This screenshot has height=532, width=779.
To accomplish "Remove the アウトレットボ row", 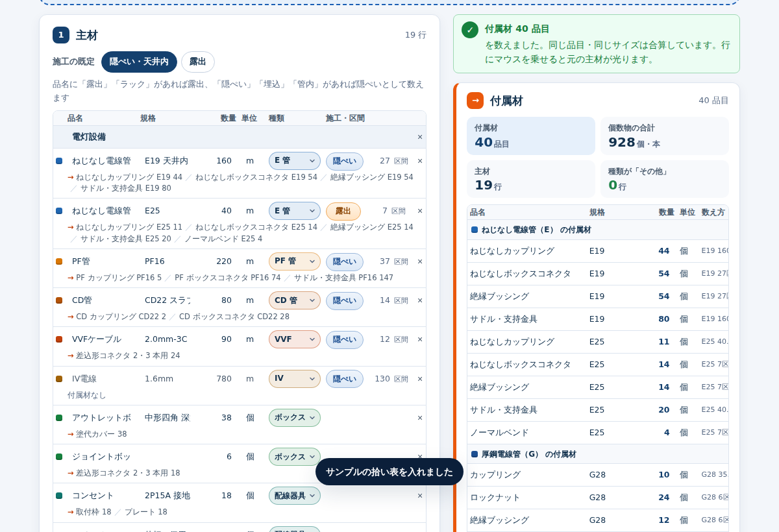I will point(420,418).
